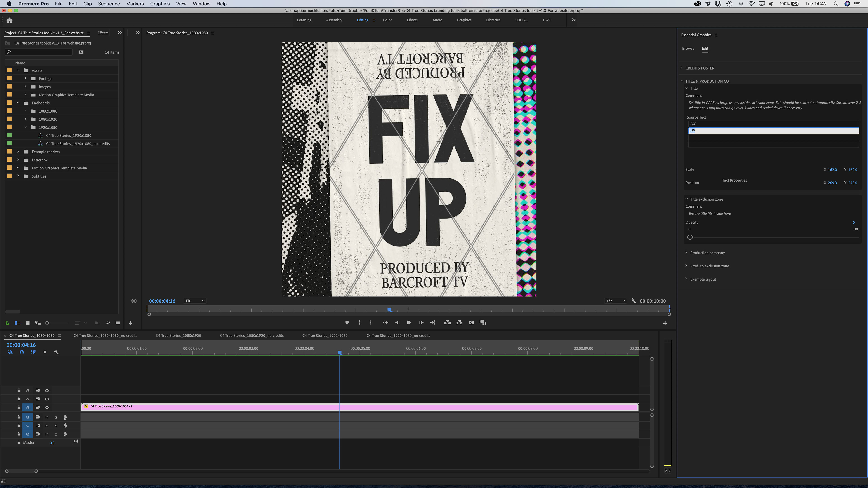Click the Extract button
Screen dimensions: 868x488
[459, 323]
